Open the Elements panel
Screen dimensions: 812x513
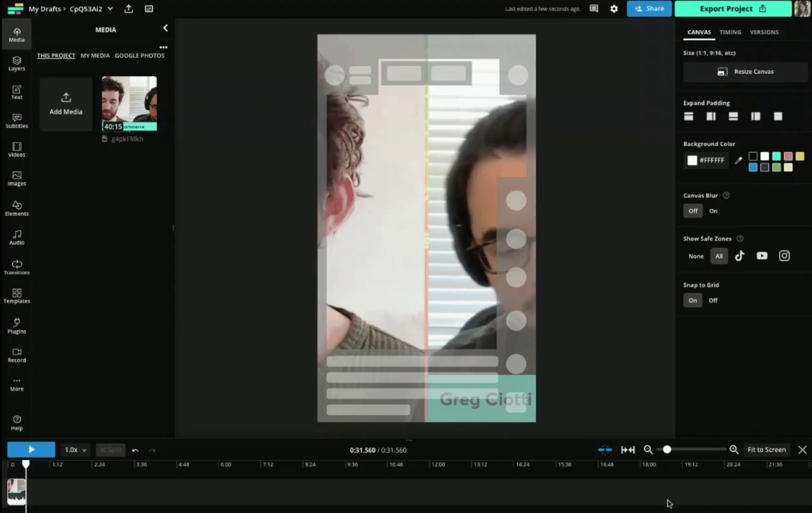16,208
